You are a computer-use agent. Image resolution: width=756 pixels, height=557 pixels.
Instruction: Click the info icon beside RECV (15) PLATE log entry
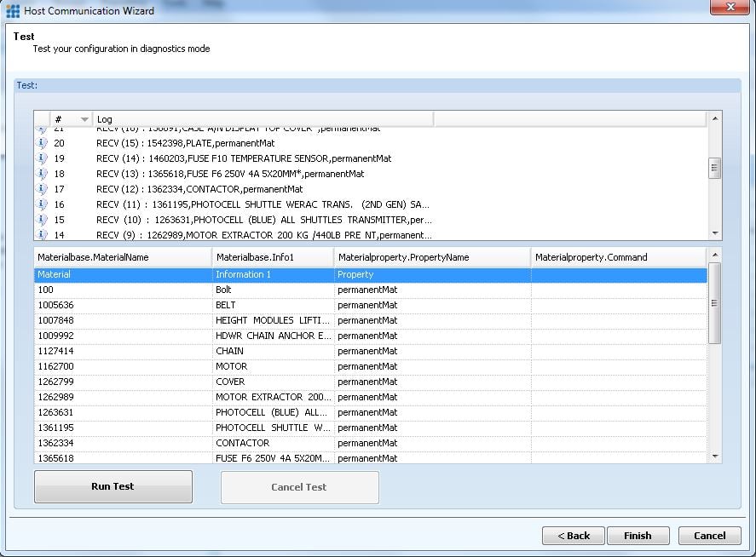41,143
